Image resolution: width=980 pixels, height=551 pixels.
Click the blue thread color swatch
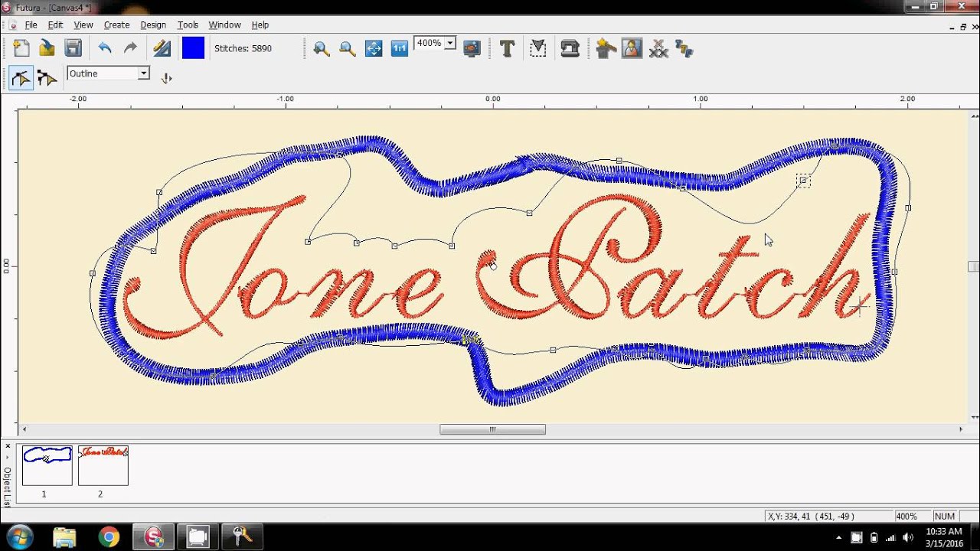pos(193,48)
